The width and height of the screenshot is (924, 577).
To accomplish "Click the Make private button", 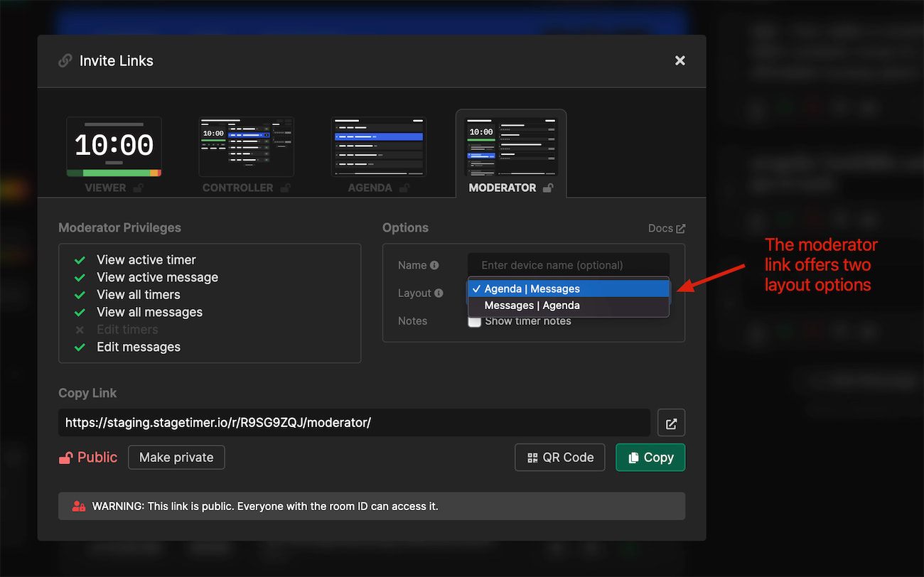I will (176, 457).
